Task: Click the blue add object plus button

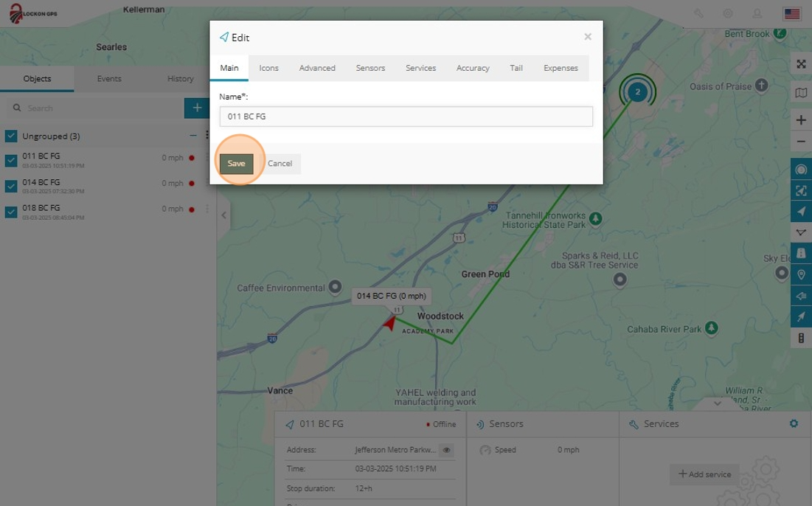Action: (x=197, y=108)
